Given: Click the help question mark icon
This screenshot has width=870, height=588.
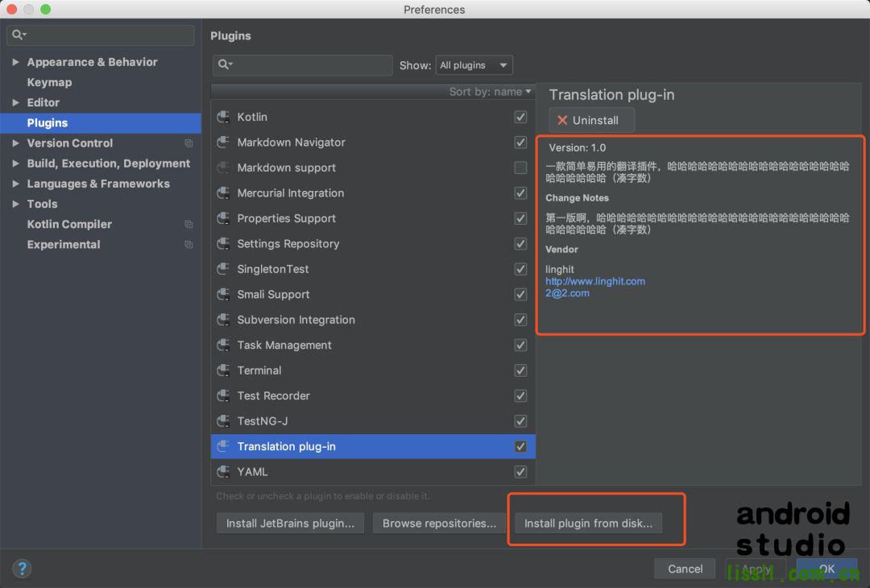Looking at the screenshot, I should click(x=22, y=569).
